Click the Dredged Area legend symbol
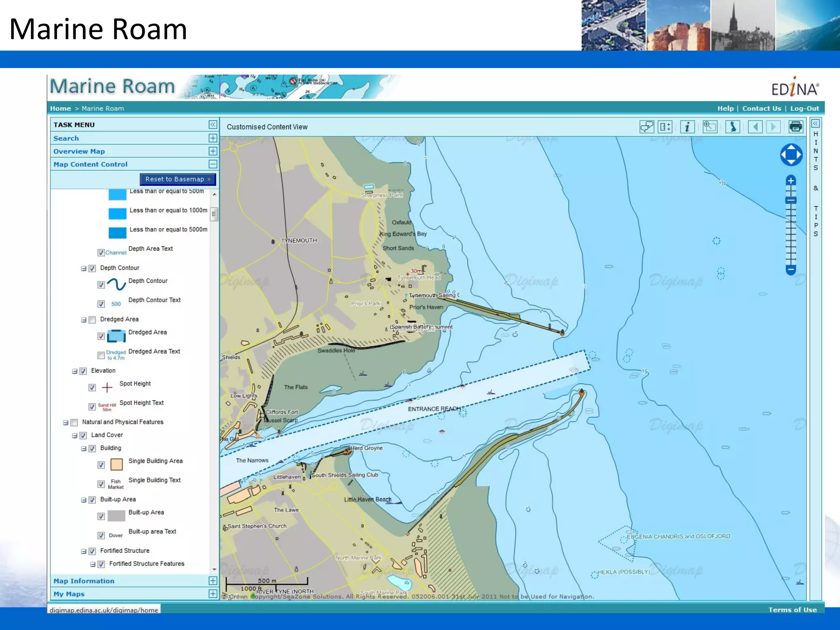The height and width of the screenshot is (630, 840). click(x=116, y=336)
